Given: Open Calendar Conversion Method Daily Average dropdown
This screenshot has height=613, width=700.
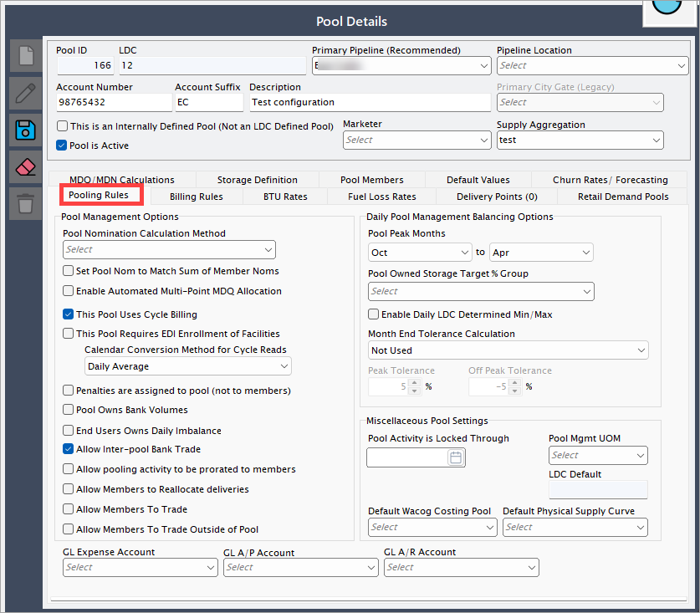Looking at the screenshot, I should [188, 366].
